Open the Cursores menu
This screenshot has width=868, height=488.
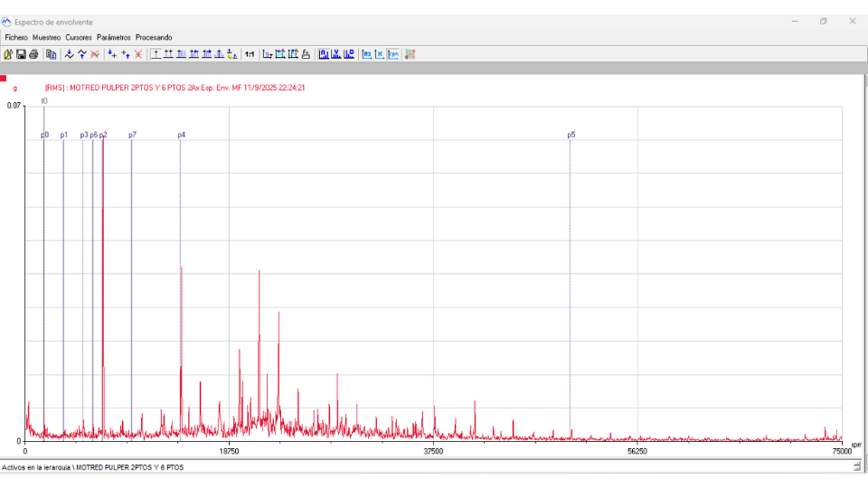(79, 37)
